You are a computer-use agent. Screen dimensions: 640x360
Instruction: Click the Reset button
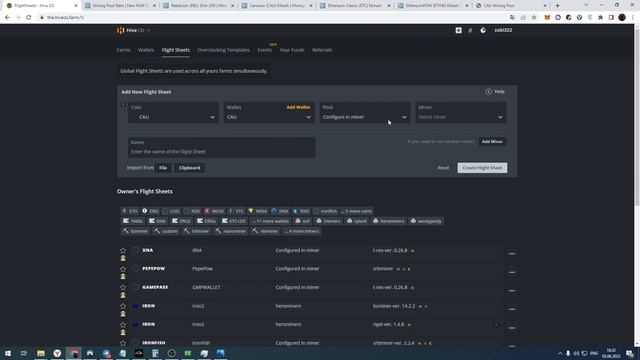pyautogui.click(x=443, y=168)
